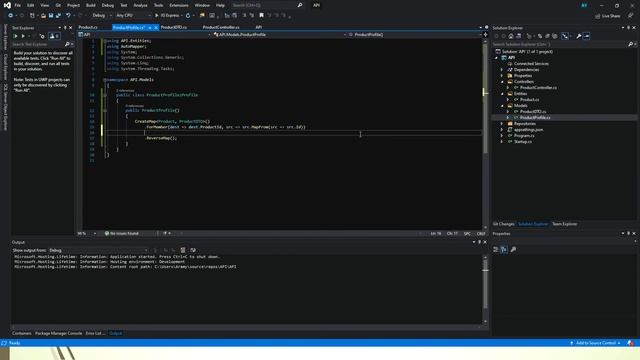The width and height of the screenshot is (640, 360).
Task: Select Startup.cs in Solution Explorer
Action: (522, 142)
